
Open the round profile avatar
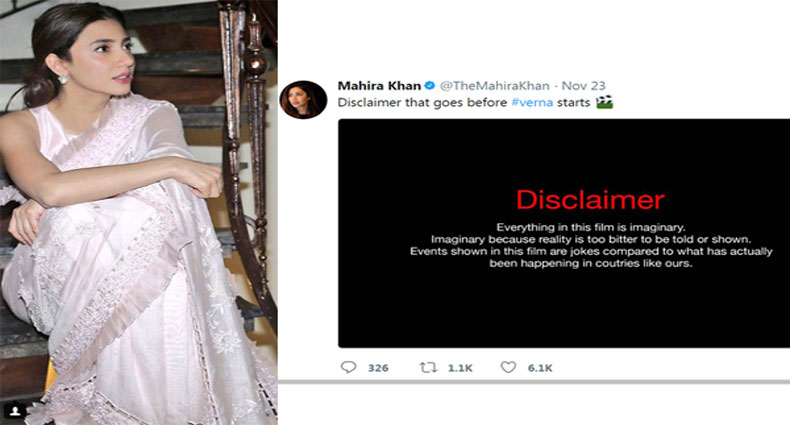tap(303, 100)
